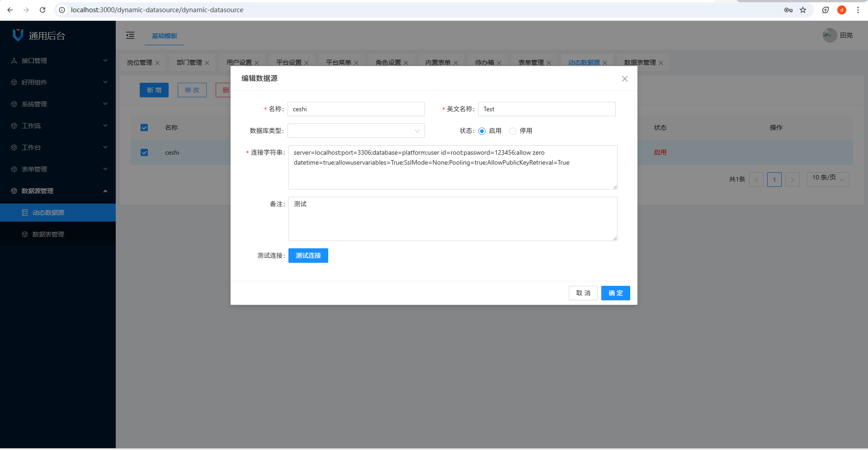Open the browser password key icon
The image size is (868, 450).
(788, 10)
